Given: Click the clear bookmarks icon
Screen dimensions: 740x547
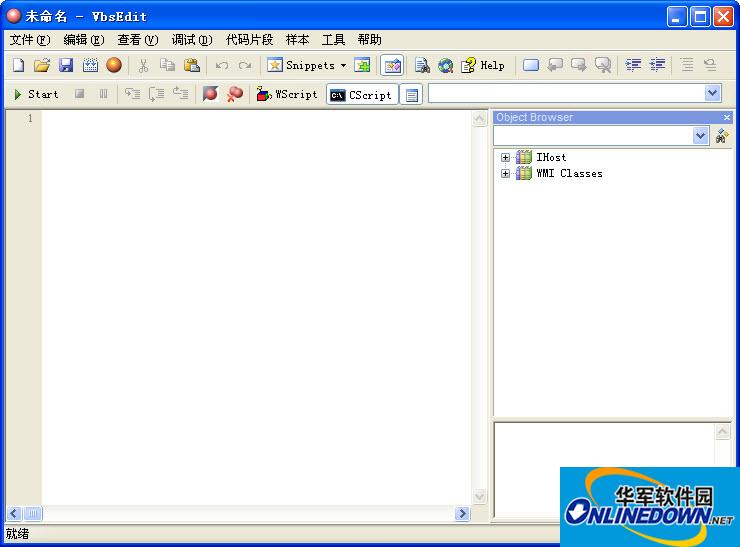Looking at the screenshot, I should [x=603, y=65].
